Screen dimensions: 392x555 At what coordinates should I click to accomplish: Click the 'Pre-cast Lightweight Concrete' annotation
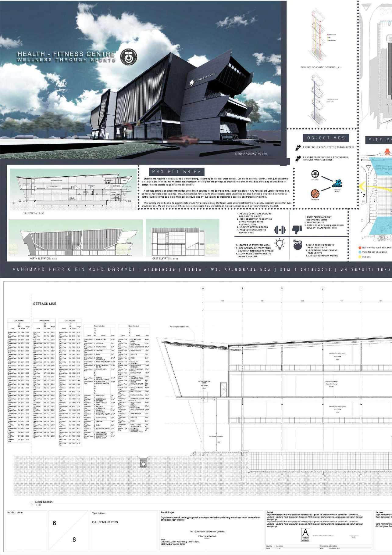(x=179, y=327)
